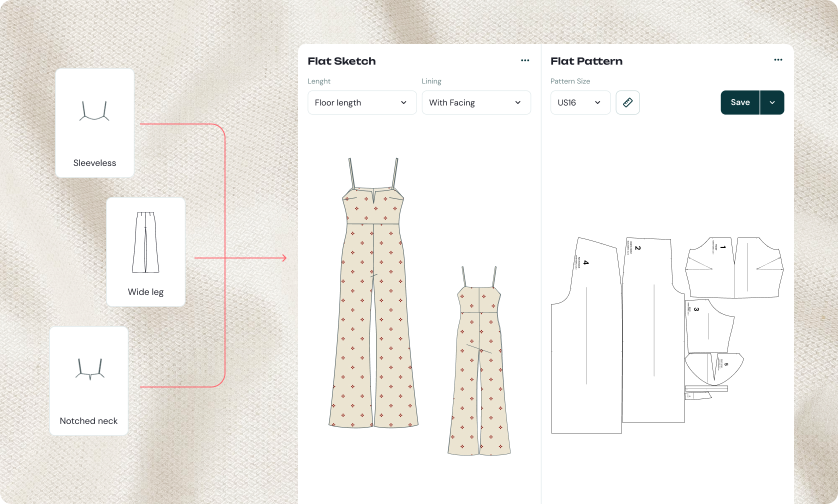Image resolution: width=838 pixels, height=504 pixels.
Task: Open the Flat Pattern three-dot menu
Action: [x=778, y=60]
